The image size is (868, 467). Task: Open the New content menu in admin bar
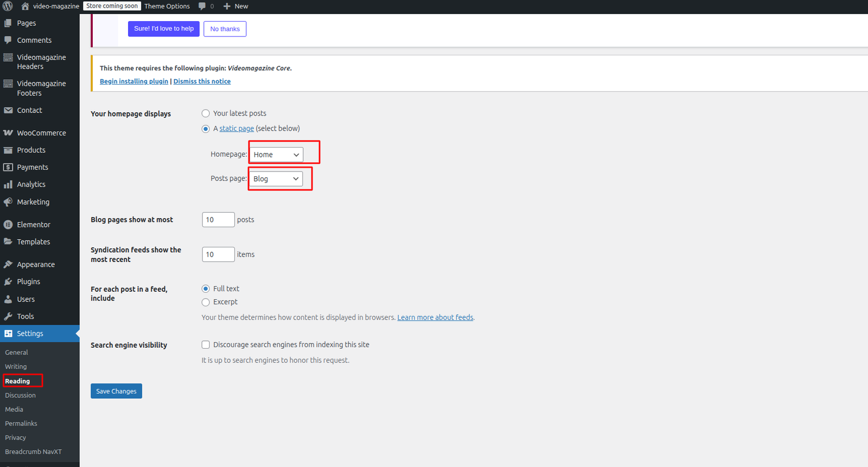point(236,7)
